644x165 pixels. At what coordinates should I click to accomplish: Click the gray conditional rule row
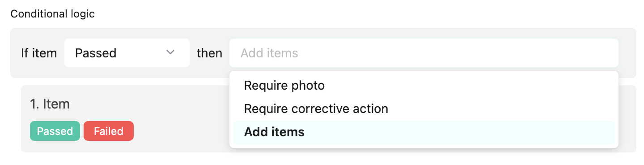point(323,53)
